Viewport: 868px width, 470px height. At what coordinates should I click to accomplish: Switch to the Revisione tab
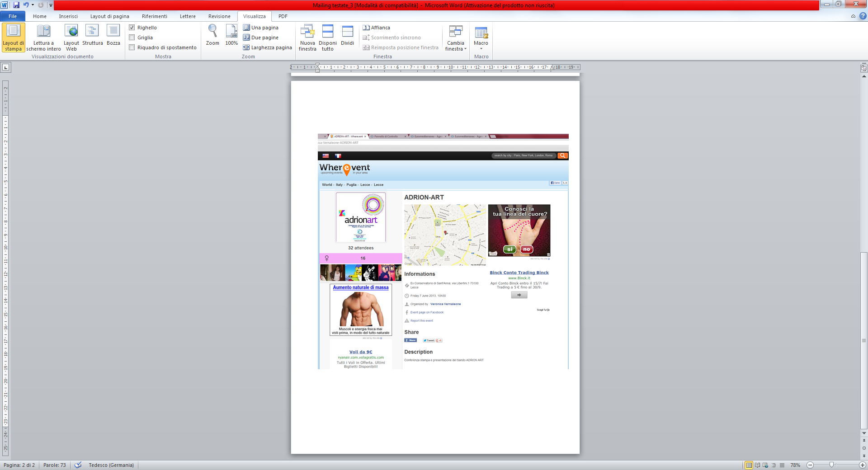coord(219,16)
